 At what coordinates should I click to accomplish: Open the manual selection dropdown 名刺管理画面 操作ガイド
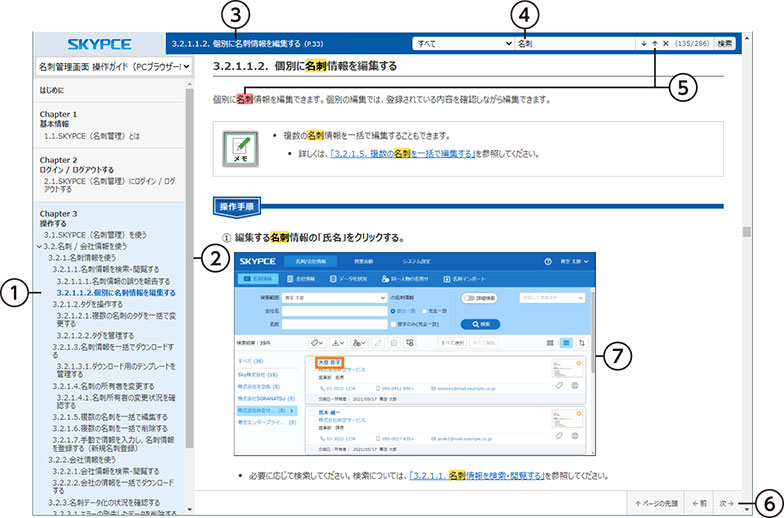112,67
